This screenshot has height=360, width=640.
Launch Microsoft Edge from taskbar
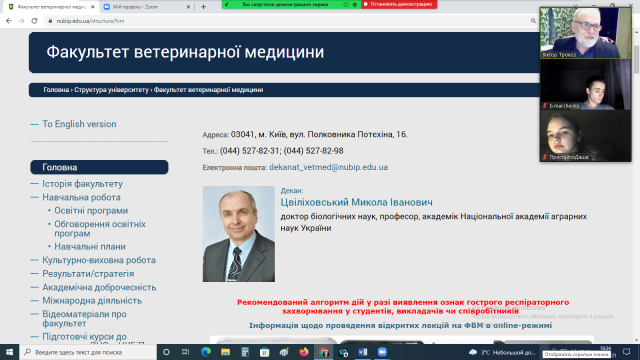tap(206, 352)
